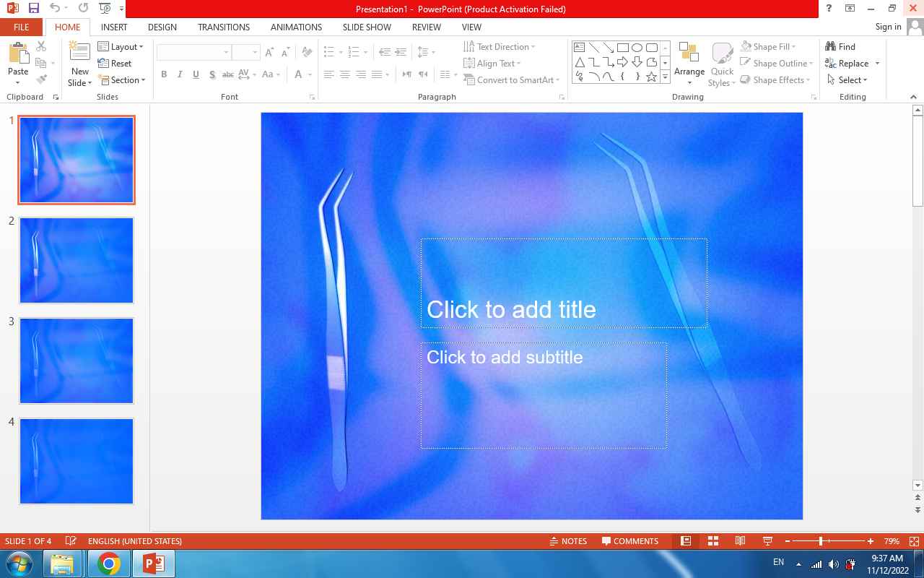Click the Reset slide button

pyautogui.click(x=115, y=64)
